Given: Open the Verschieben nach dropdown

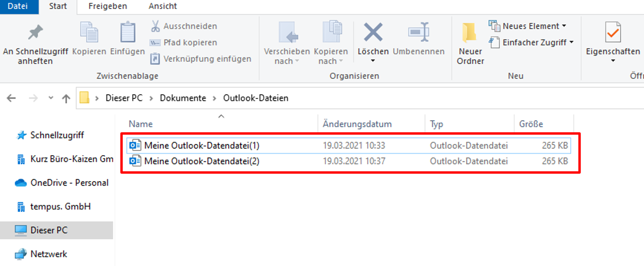Looking at the screenshot, I should pos(287,44).
